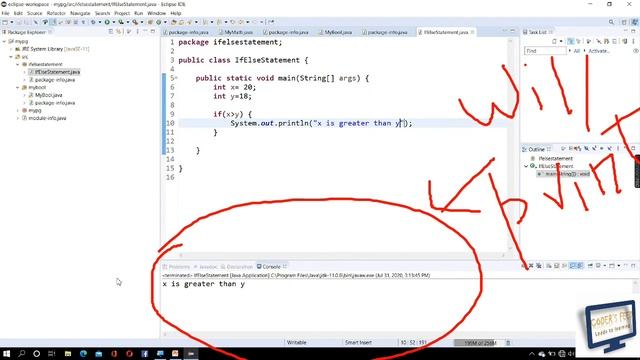Open the Refactor menu

click(56, 13)
